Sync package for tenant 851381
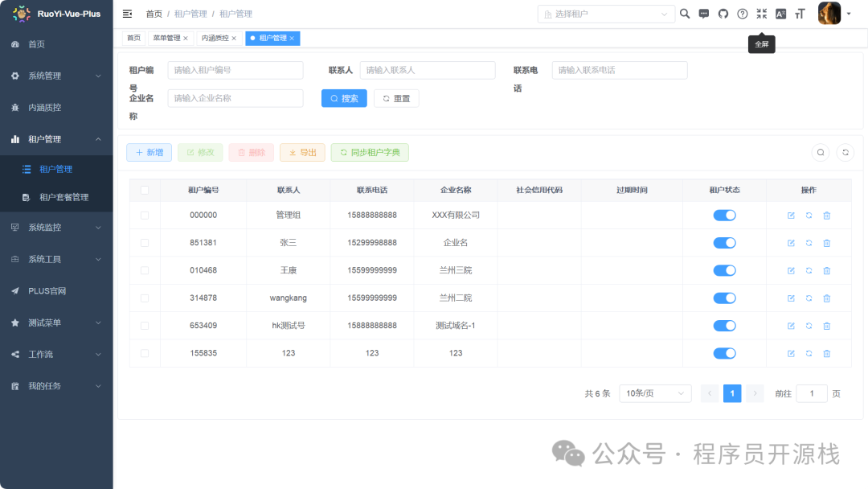868x489 pixels. tap(809, 243)
